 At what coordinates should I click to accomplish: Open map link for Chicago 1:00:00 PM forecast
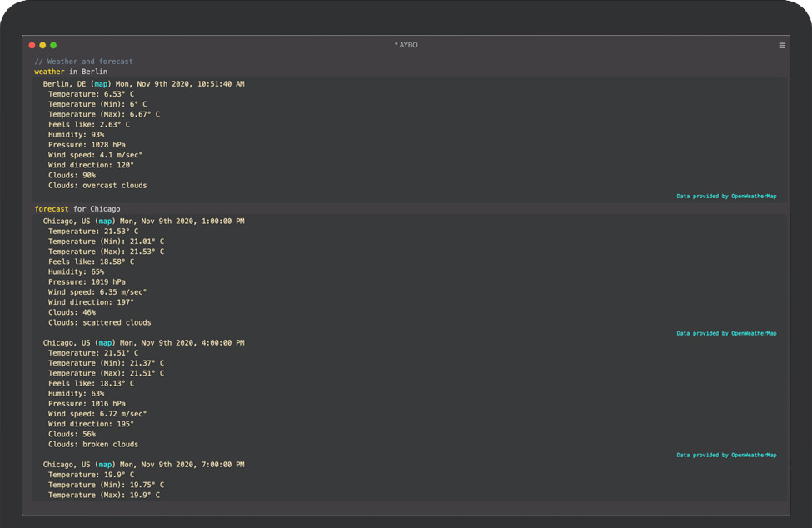[x=105, y=222]
